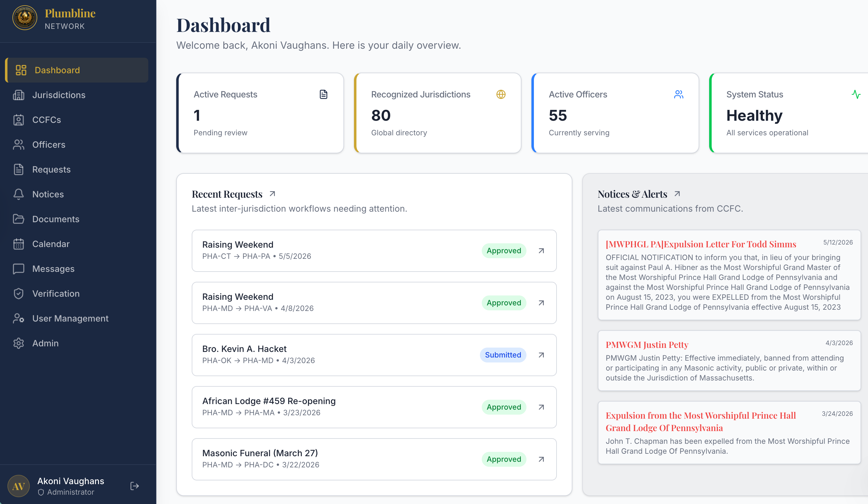Open the Bro. Kevin A. Hacket request arrow
Image resolution: width=868 pixels, height=504 pixels.
541,355
